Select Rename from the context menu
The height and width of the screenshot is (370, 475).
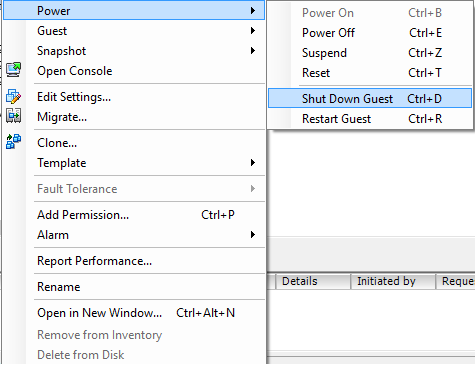[134, 287]
